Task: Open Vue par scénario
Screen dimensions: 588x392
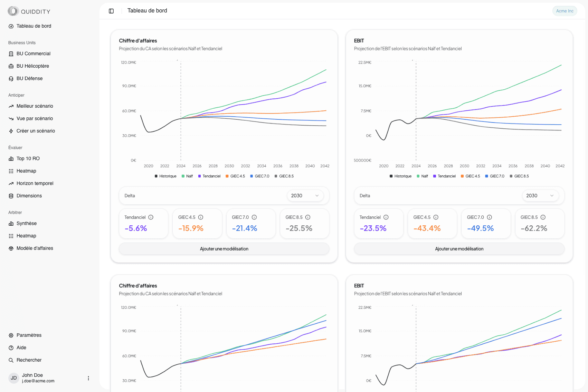Action: coord(35,118)
